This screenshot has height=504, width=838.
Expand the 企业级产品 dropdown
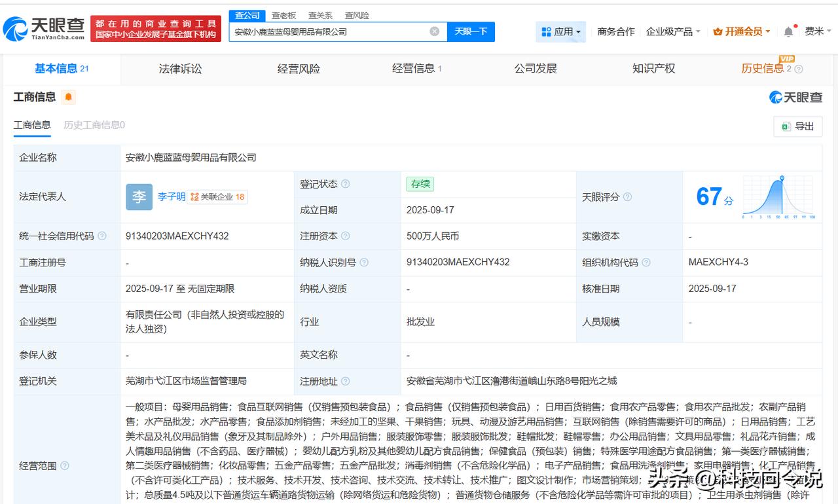tap(673, 31)
